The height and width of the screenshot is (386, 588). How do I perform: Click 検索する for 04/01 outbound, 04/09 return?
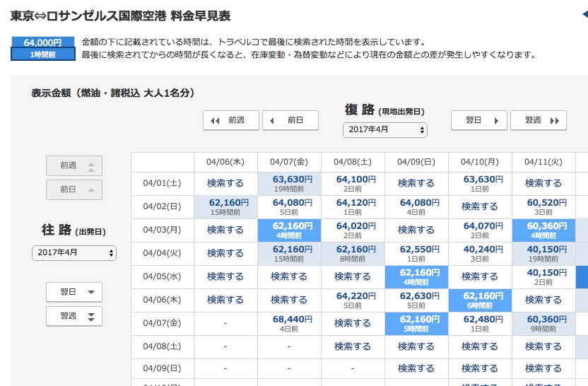pos(416,183)
